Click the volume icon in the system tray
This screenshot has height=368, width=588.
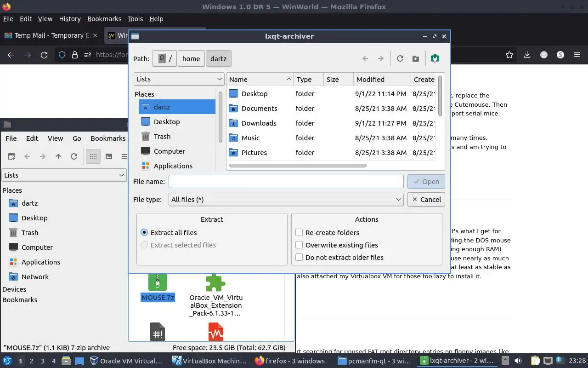point(518,361)
